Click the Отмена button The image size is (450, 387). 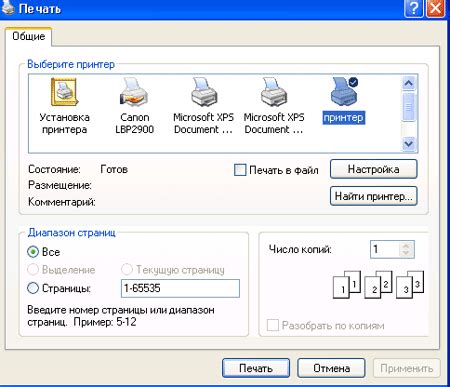coord(331,368)
